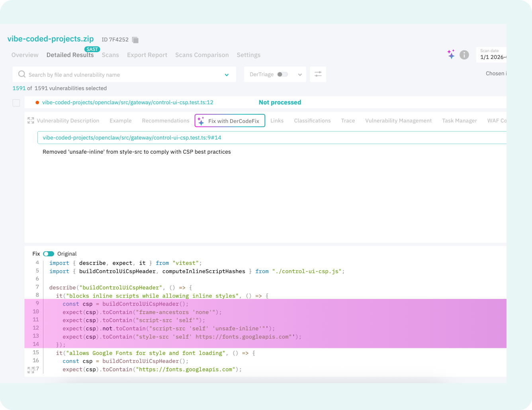The height and width of the screenshot is (410, 532).
Task: Go to the Overview tab
Action: 25,55
